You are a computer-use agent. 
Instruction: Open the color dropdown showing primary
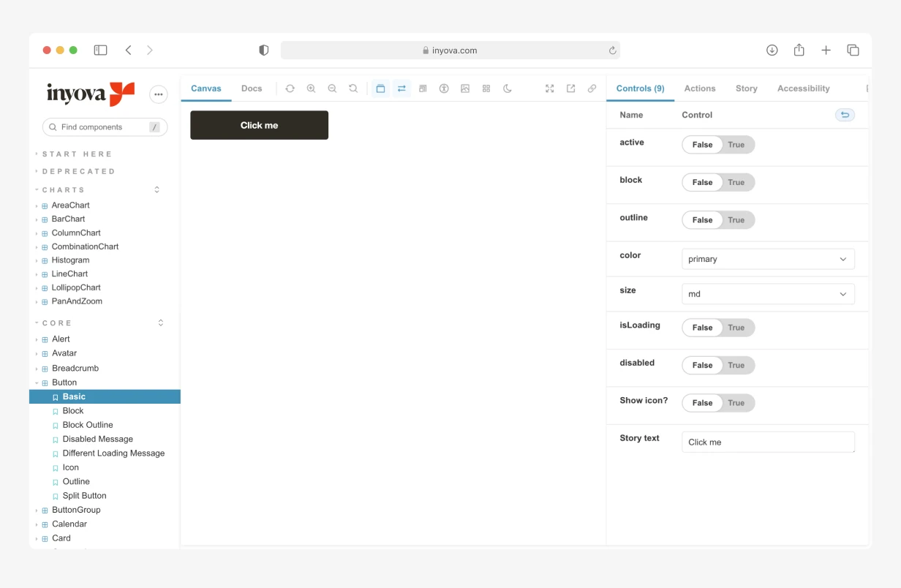pos(768,259)
